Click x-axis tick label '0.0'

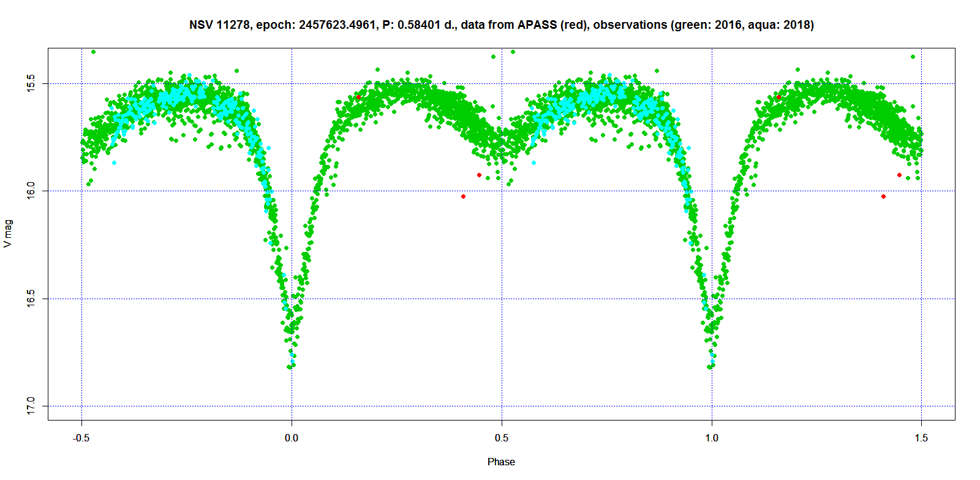coord(292,438)
